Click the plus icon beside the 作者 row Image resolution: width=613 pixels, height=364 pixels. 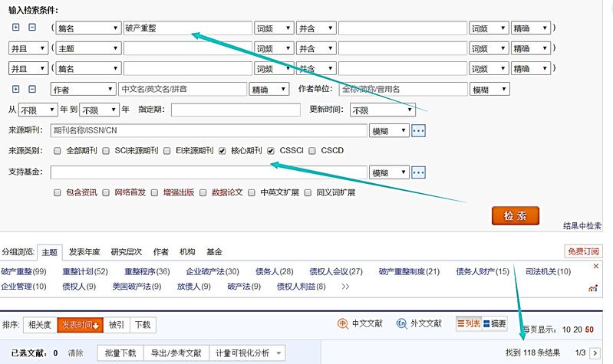coord(16,89)
